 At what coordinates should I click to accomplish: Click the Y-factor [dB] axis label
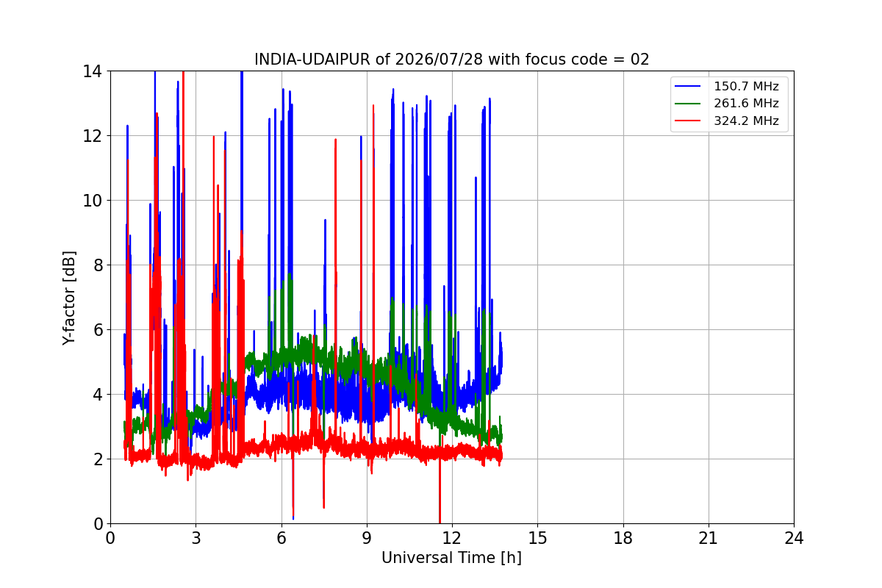pos(69,298)
